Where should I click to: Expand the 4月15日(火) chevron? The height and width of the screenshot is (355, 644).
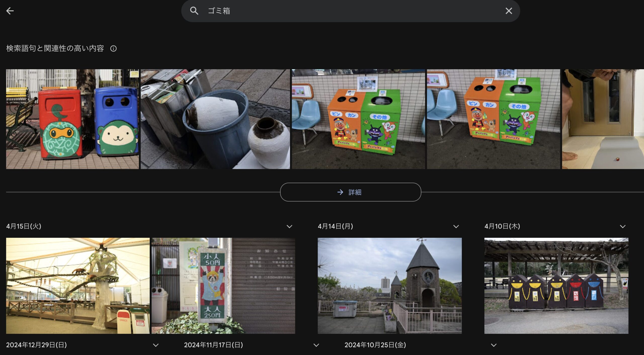coord(289,226)
